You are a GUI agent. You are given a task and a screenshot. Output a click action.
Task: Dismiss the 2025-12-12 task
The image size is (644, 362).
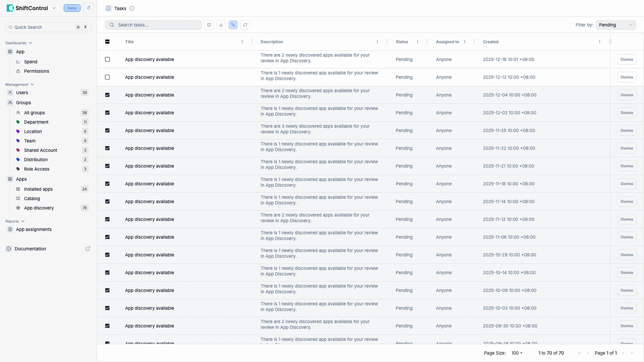click(x=627, y=77)
